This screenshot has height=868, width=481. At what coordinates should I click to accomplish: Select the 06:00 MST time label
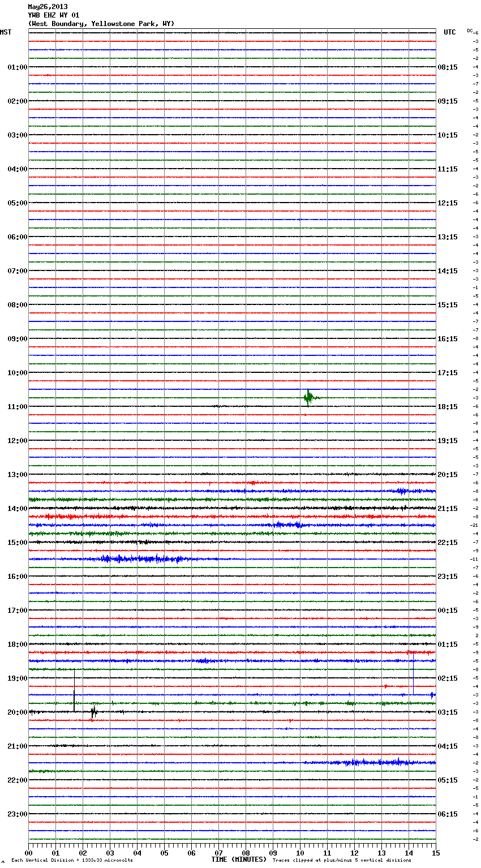click(18, 237)
